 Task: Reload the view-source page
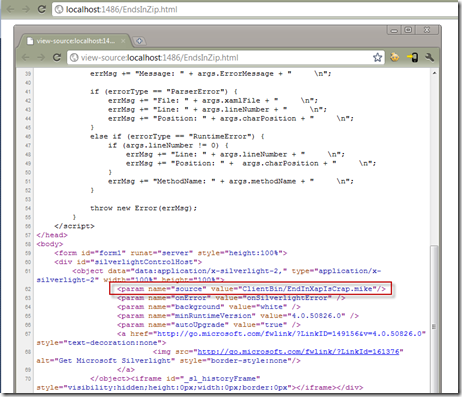point(57,58)
